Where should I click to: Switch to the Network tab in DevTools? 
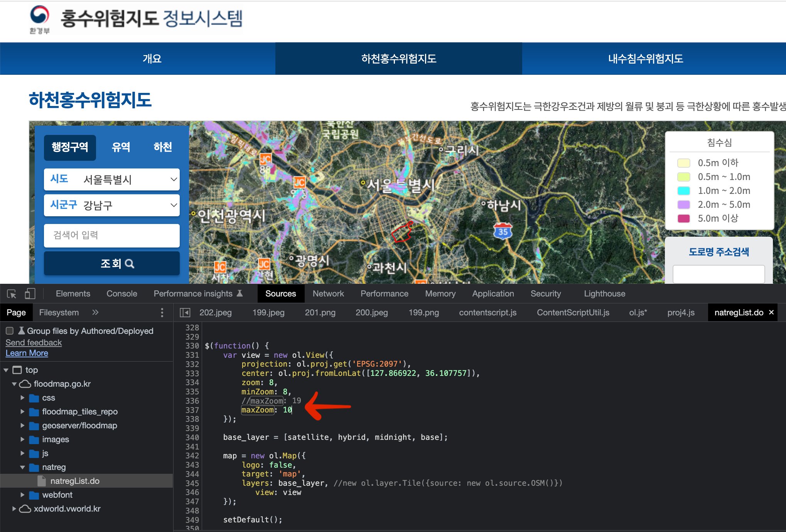[328, 293]
